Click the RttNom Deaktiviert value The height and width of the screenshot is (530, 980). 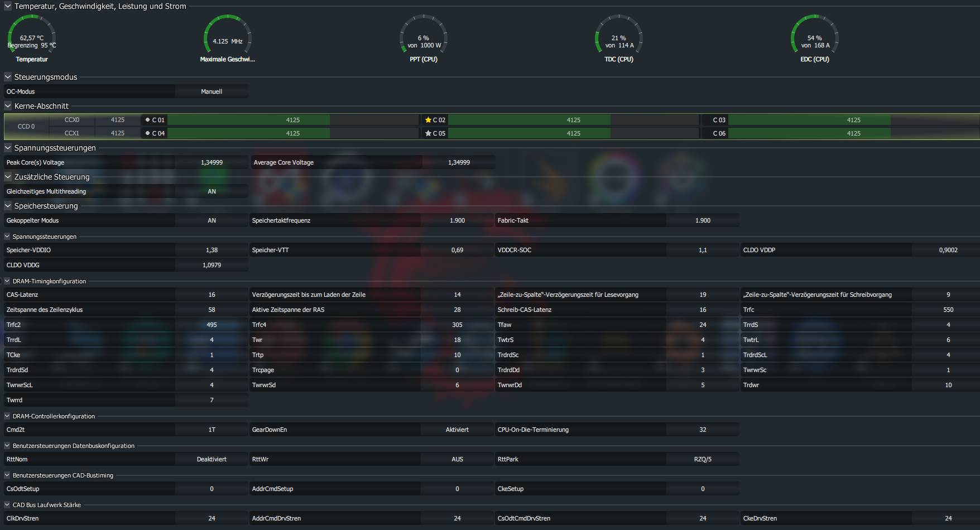pos(212,459)
